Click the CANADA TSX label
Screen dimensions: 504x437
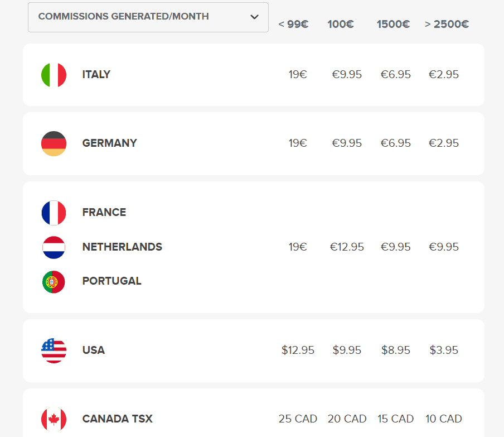coord(117,419)
